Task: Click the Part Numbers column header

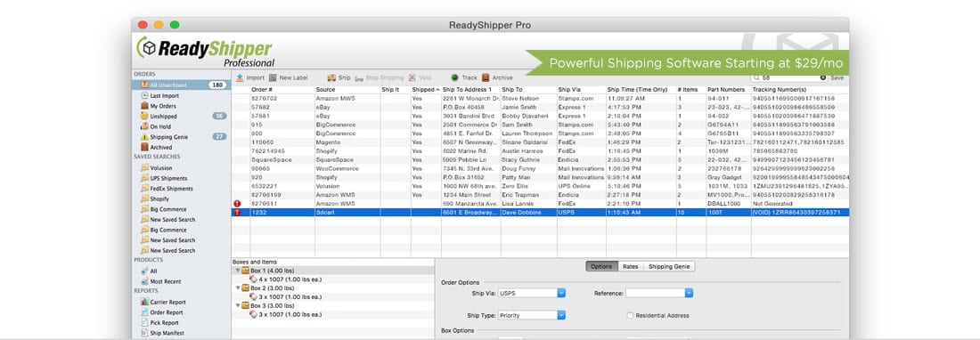Action: click(728, 90)
